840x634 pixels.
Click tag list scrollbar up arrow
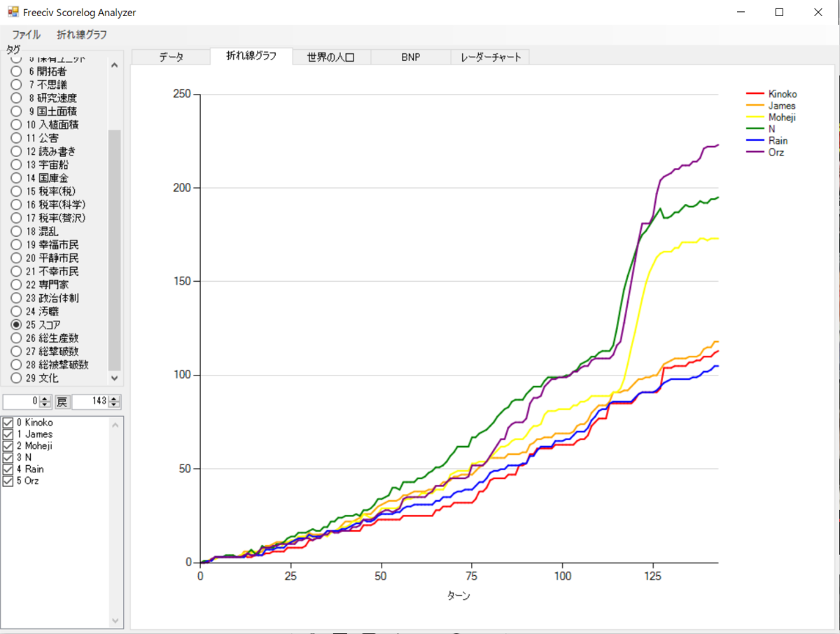[x=115, y=65]
